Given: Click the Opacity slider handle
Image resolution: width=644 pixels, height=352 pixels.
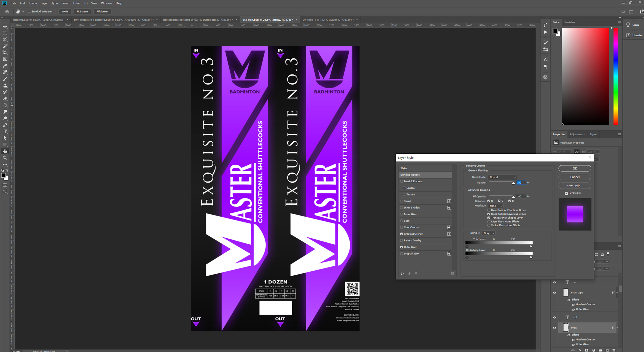Looking at the screenshot, I should coord(513,183).
